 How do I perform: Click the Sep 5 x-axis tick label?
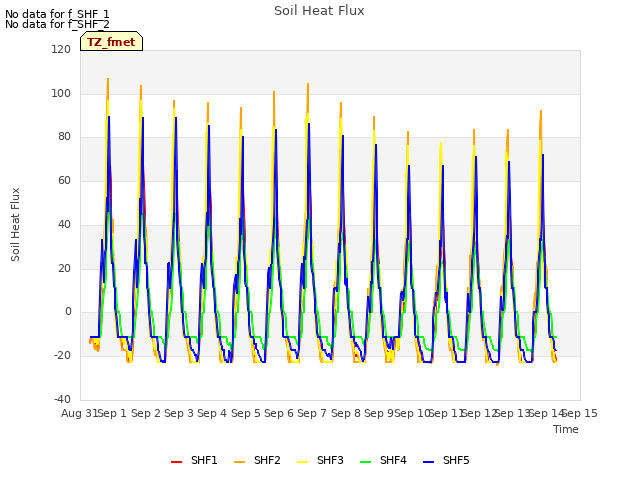pyautogui.click(x=246, y=413)
